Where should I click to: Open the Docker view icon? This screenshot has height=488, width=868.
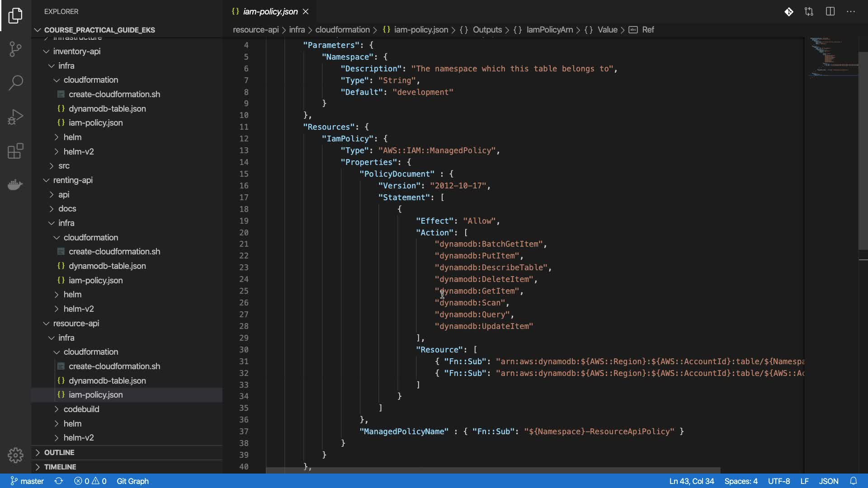[x=15, y=185]
